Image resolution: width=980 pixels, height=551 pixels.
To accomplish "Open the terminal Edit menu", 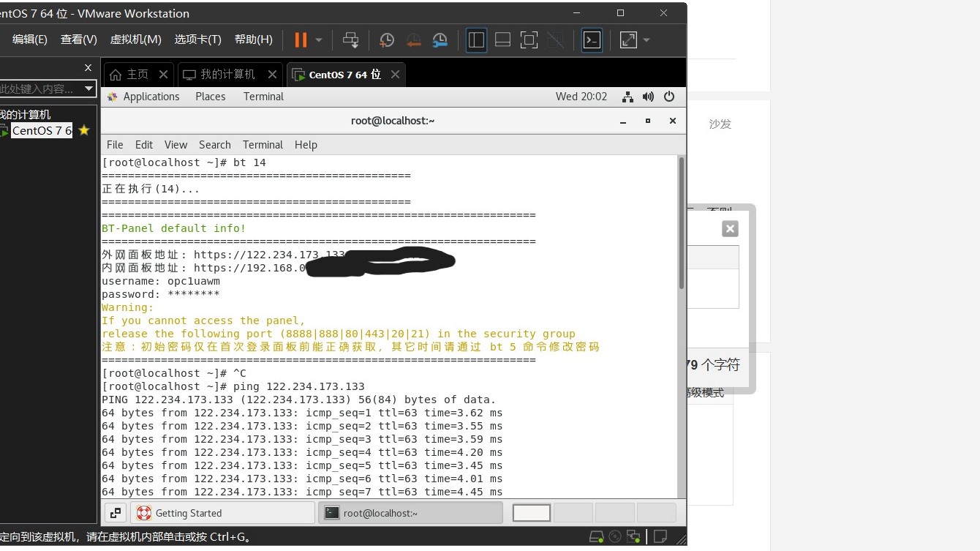I will tap(144, 145).
